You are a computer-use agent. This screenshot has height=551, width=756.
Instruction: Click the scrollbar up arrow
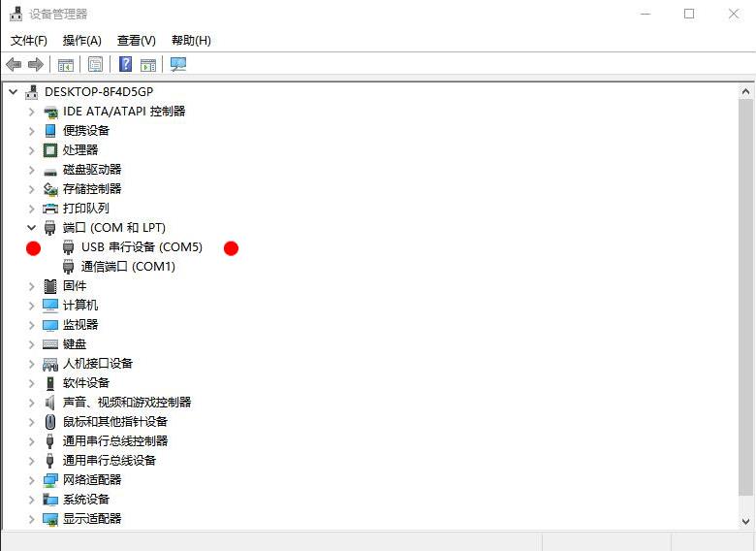click(745, 91)
